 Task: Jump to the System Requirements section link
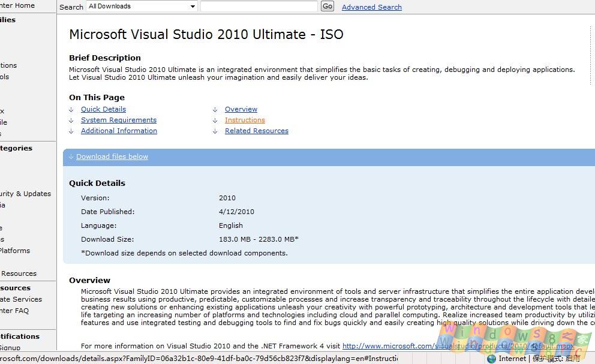point(118,120)
